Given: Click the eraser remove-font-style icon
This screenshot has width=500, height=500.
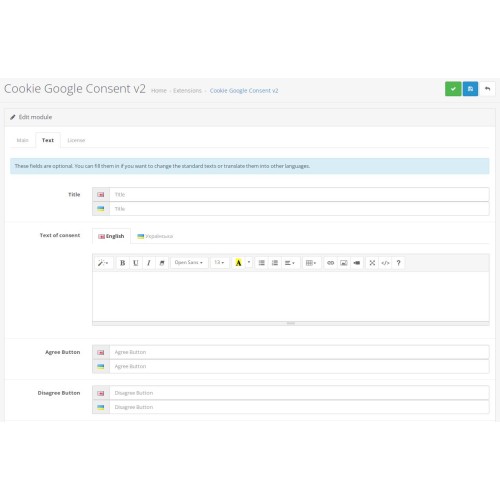Looking at the screenshot, I should coord(162,263).
